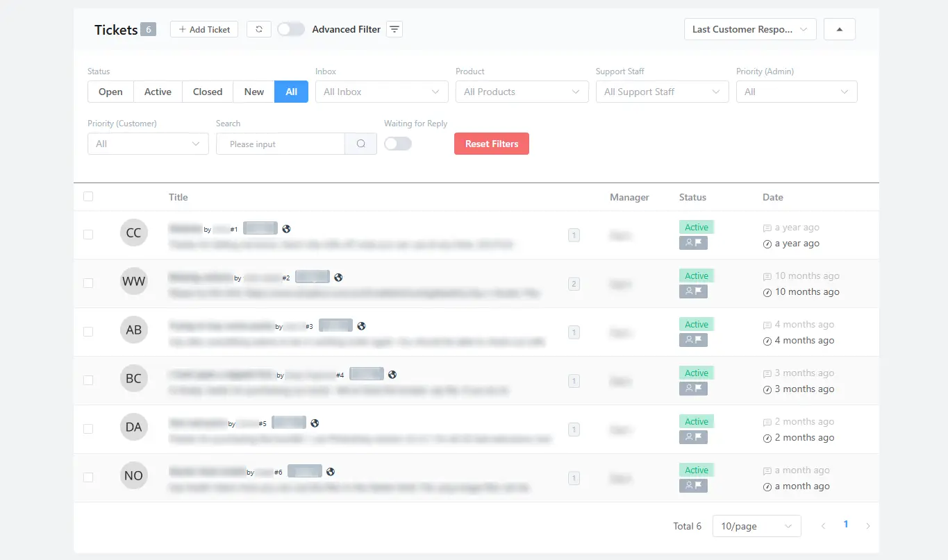
Task: Click the globe icon on ticket #1
Action: pyautogui.click(x=286, y=228)
